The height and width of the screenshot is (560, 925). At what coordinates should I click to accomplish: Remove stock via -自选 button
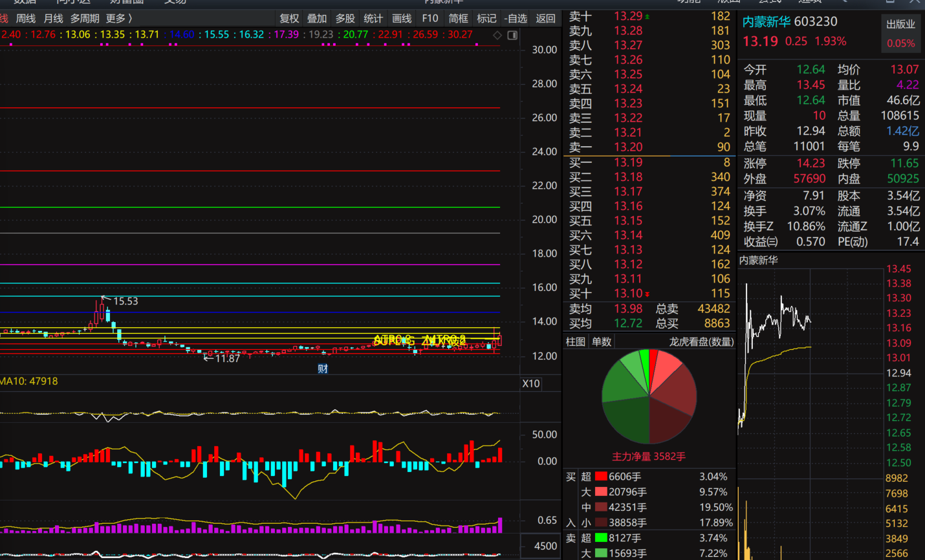516,18
